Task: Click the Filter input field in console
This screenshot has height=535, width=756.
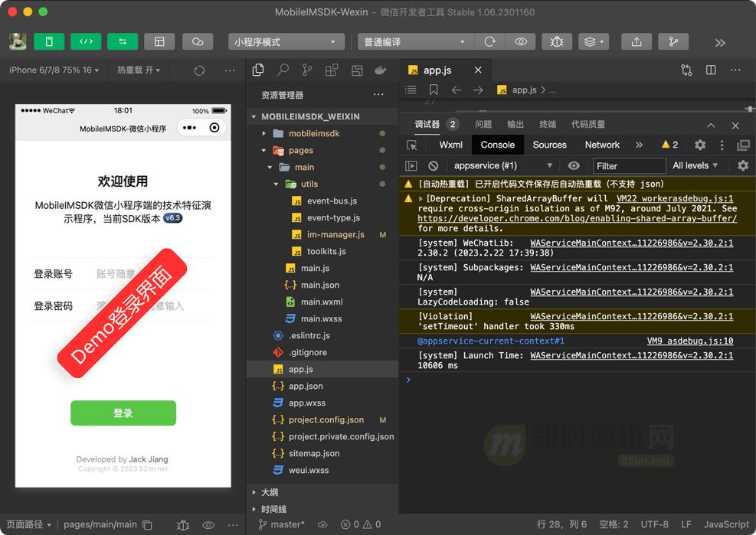Action: (x=628, y=165)
